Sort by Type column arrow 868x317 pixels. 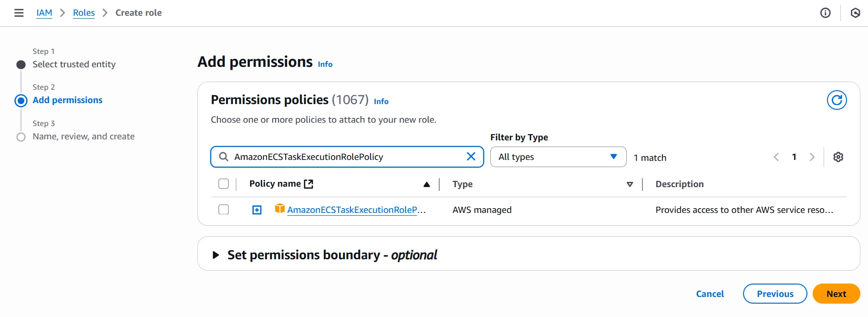click(x=630, y=184)
